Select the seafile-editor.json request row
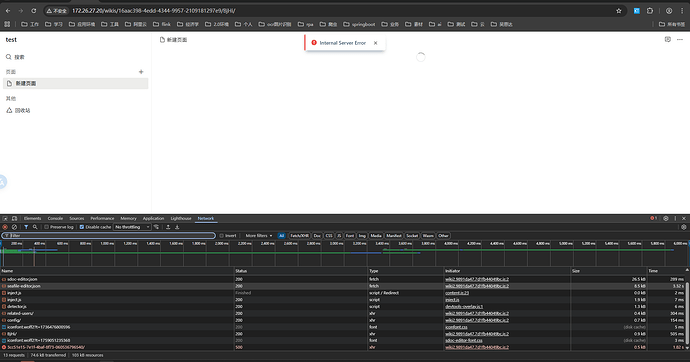 click(x=343, y=286)
